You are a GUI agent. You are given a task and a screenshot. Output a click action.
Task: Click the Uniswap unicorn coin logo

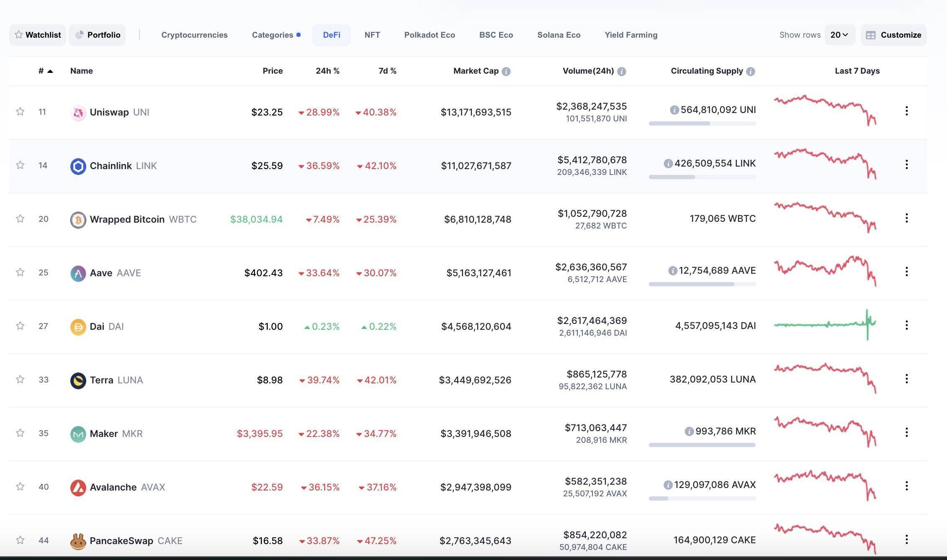[78, 113]
